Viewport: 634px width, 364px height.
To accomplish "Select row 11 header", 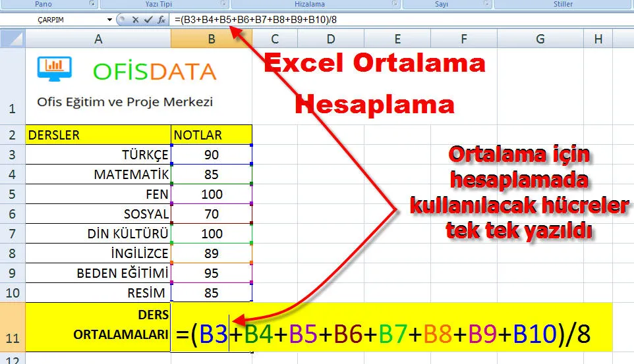I will coord(13,327).
